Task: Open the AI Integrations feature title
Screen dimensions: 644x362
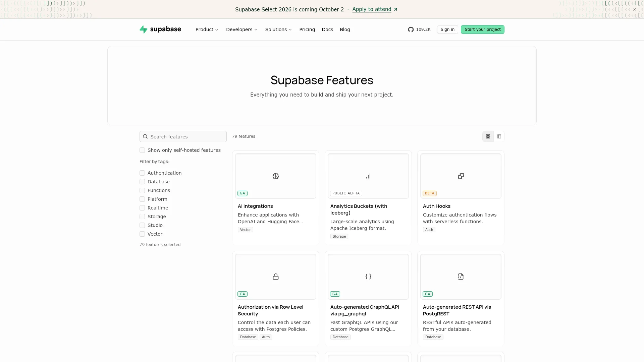Action: (x=255, y=206)
